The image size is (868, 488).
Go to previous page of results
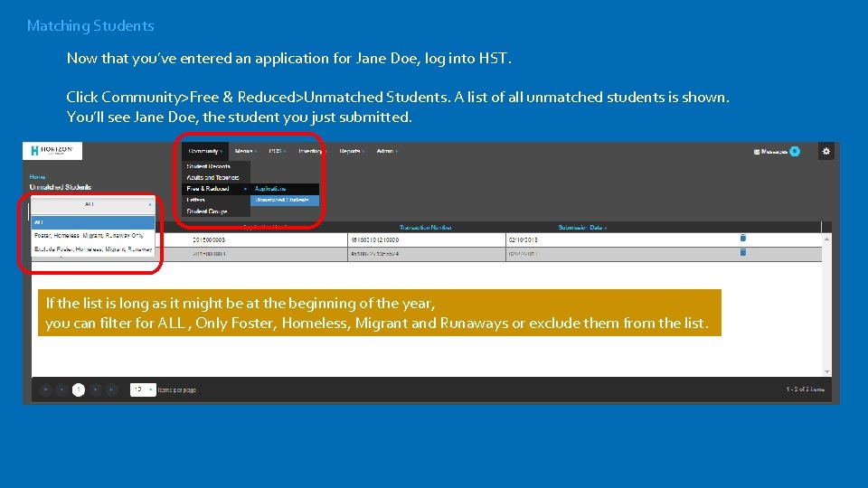click(62, 389)
